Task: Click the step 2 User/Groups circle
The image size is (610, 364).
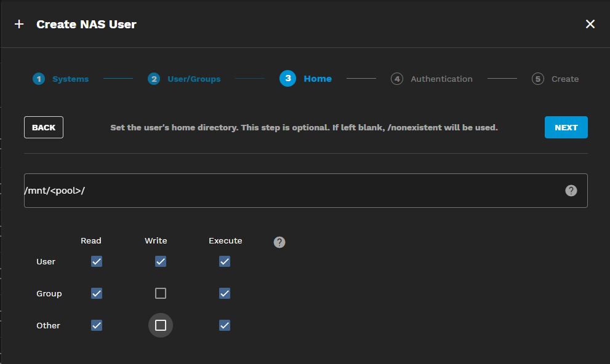Action: 153,79
